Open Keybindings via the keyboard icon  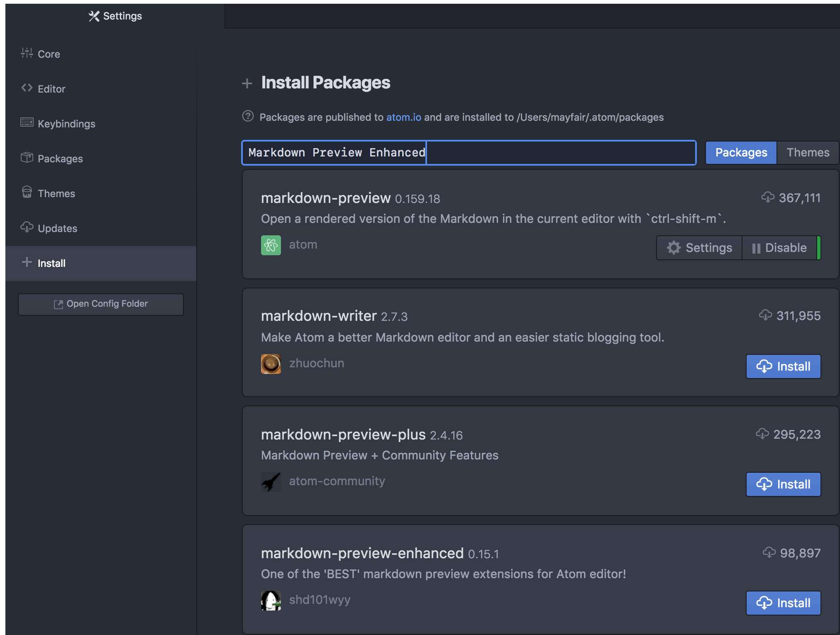coord(27,122)
